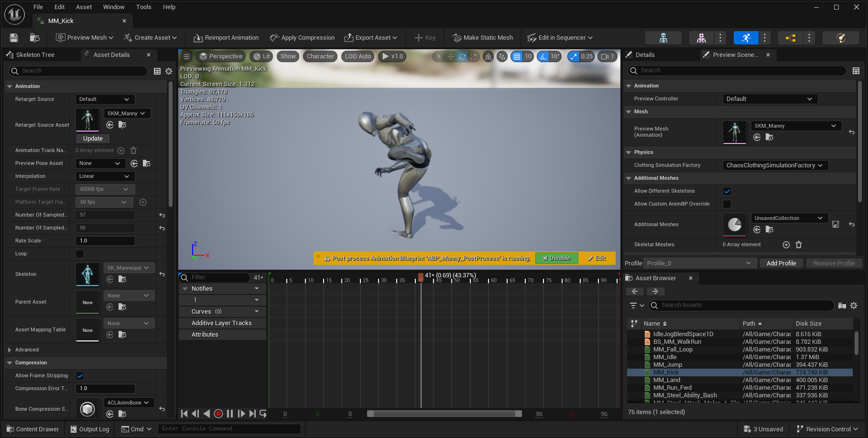Click Edit on the post process warning
Screen dimensions: 868x438
tap(597, 258)
